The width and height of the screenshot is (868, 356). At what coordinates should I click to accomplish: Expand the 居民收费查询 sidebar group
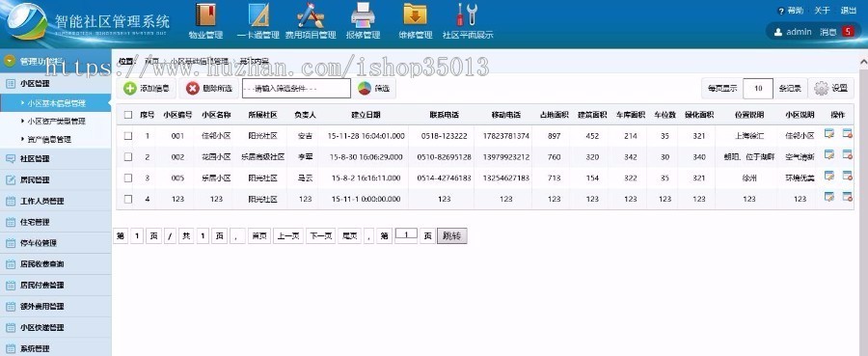(55, 264)
